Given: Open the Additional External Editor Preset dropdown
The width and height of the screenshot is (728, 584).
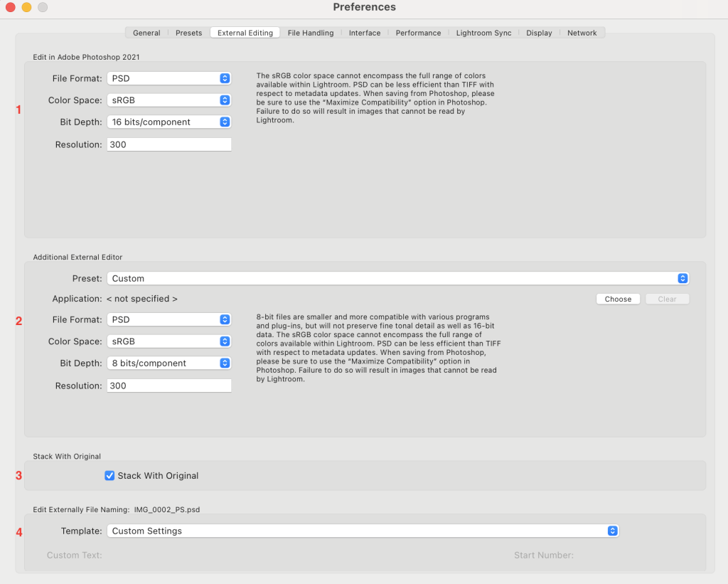Looking at the screenshot, I should [397, 278].
